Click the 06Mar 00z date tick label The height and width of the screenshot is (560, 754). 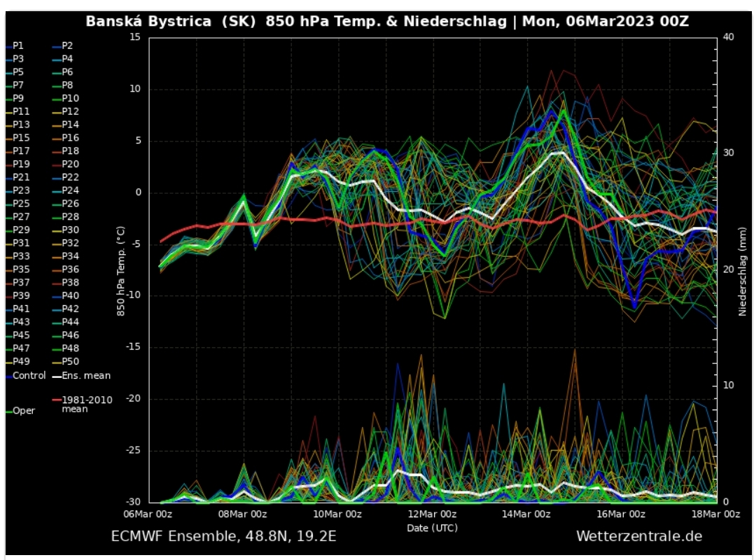[x=148, y=514]
